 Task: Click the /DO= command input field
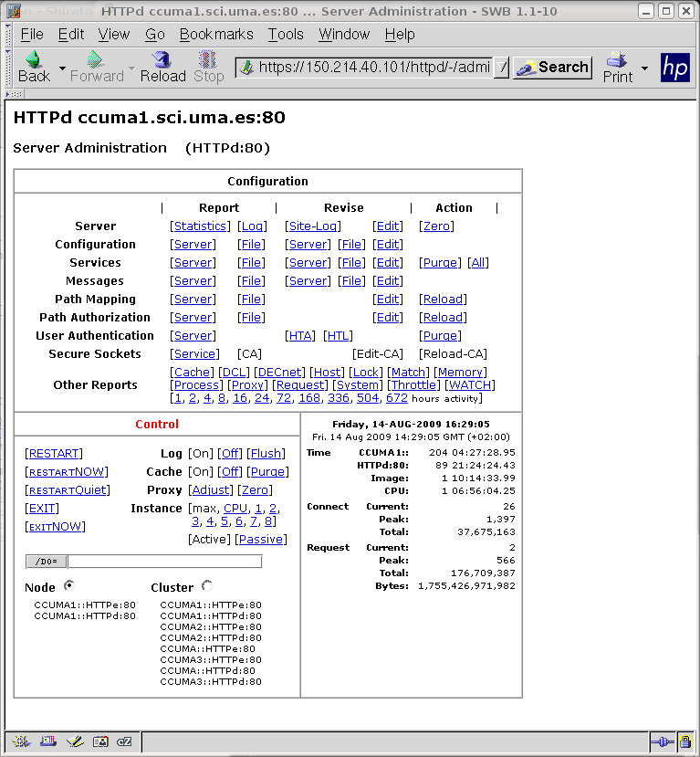point(164,562)
